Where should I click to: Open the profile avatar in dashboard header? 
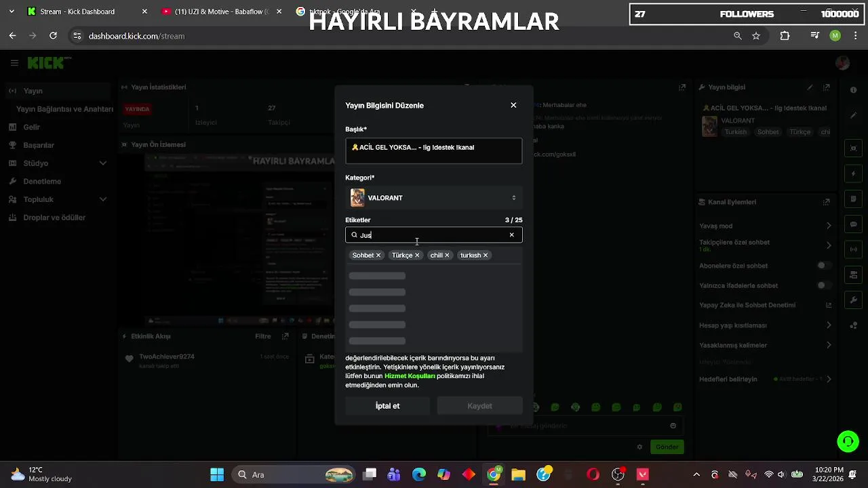tap(843, 63)
